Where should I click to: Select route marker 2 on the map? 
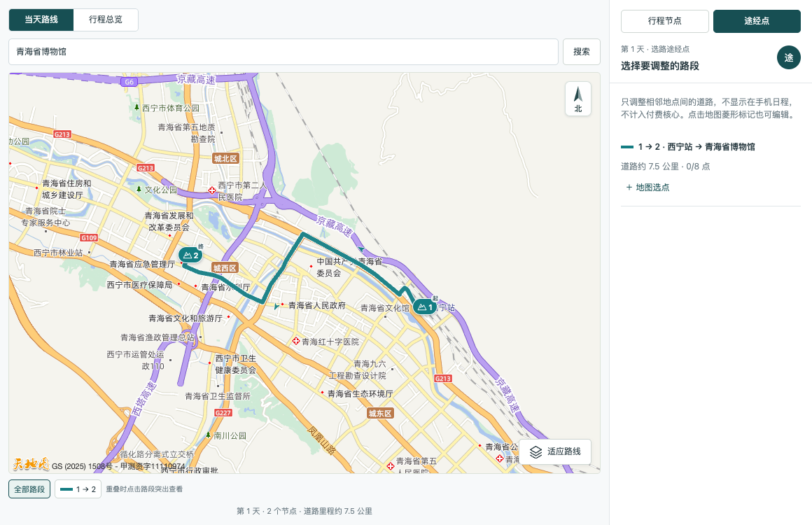click(x=190, y=255)
